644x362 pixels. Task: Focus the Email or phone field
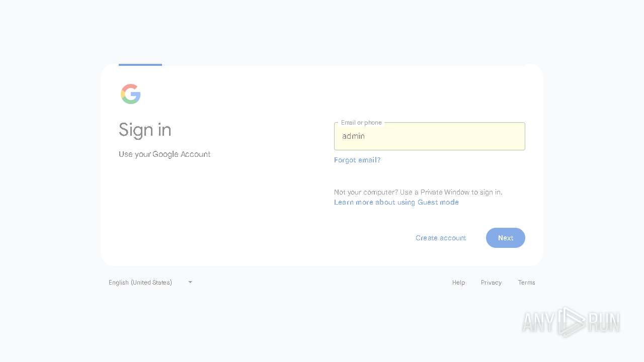[x=430, y=136]
